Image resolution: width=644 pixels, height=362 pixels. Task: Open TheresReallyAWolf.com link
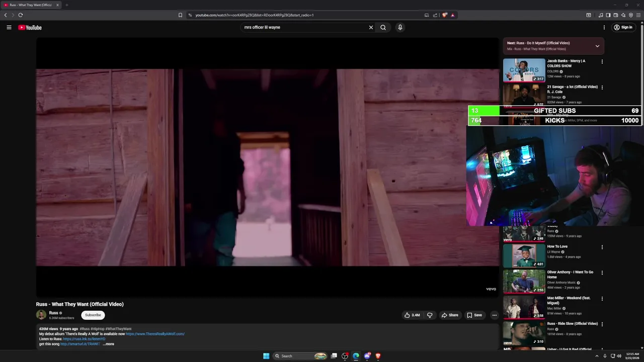coord(155,334)
